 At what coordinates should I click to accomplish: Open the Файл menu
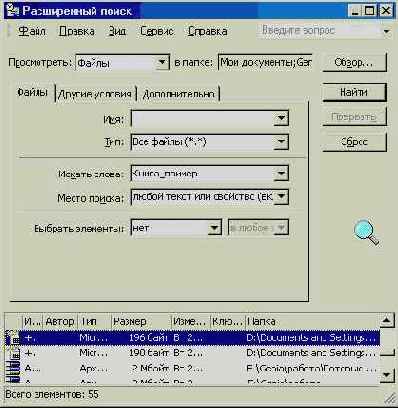pyautogui.click(x=32, y=31)
